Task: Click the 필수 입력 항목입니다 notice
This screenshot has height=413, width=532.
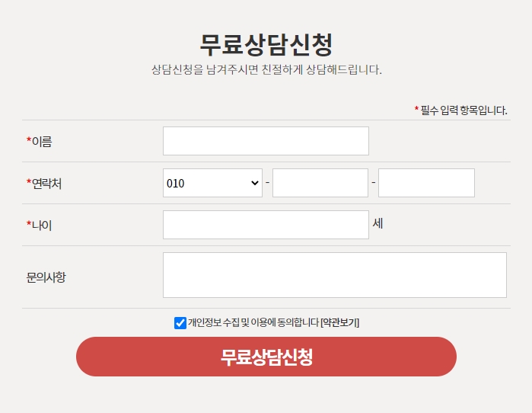Action: [460, 110]
